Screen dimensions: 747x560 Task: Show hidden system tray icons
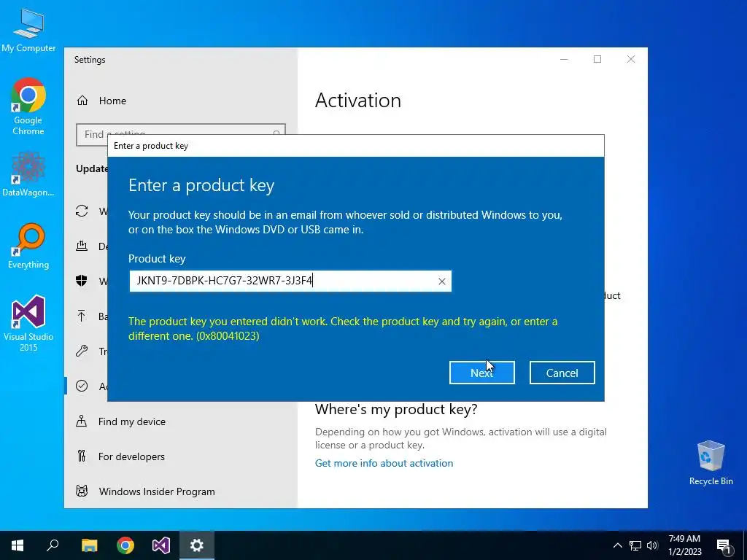tap(617, 545)
